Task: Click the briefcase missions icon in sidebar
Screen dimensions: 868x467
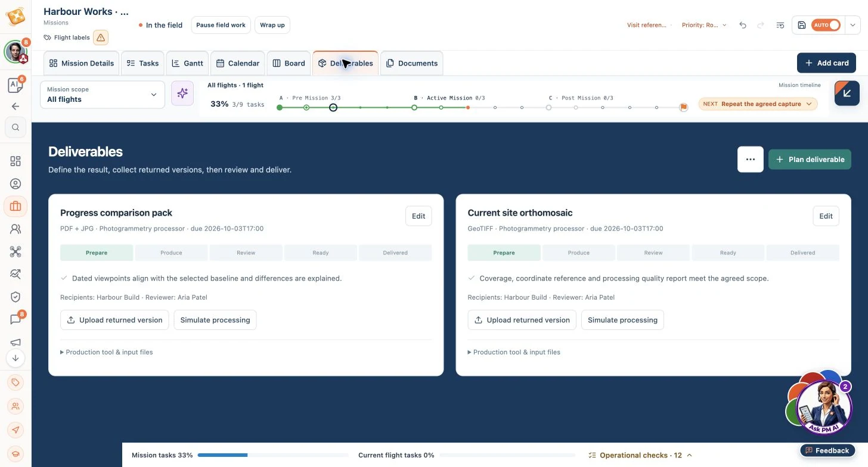Action: click(x=15, y=206)
